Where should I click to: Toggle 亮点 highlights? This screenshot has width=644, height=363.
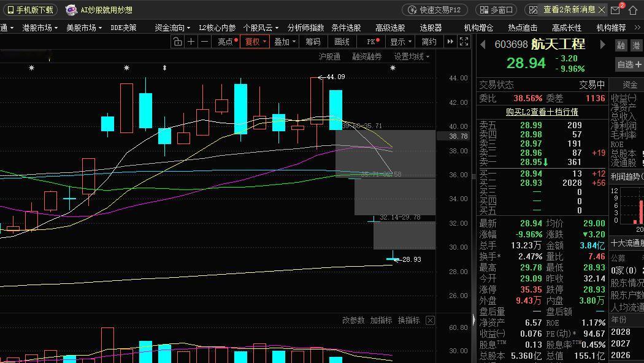click(x=228, y=42)
